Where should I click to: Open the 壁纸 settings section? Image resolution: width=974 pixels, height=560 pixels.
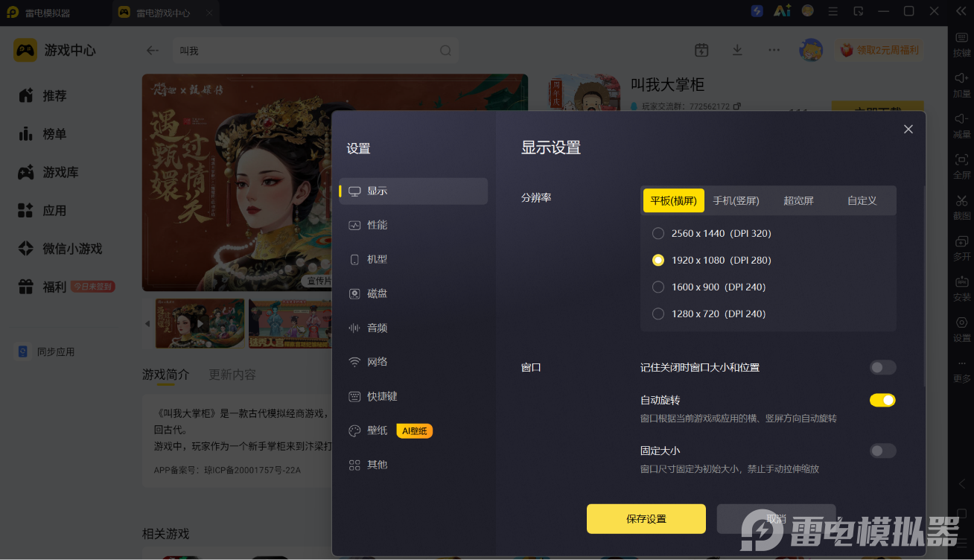coord(413,430)
